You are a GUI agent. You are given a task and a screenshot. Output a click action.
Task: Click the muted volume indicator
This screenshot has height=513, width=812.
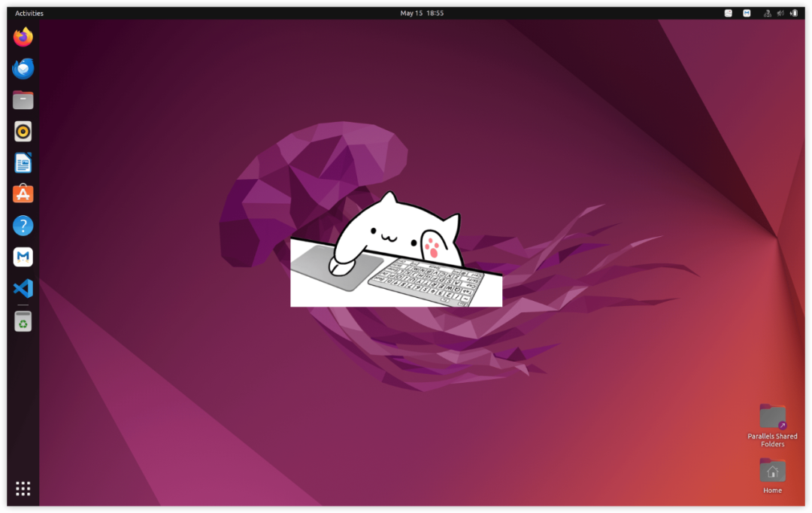(780, 13)
